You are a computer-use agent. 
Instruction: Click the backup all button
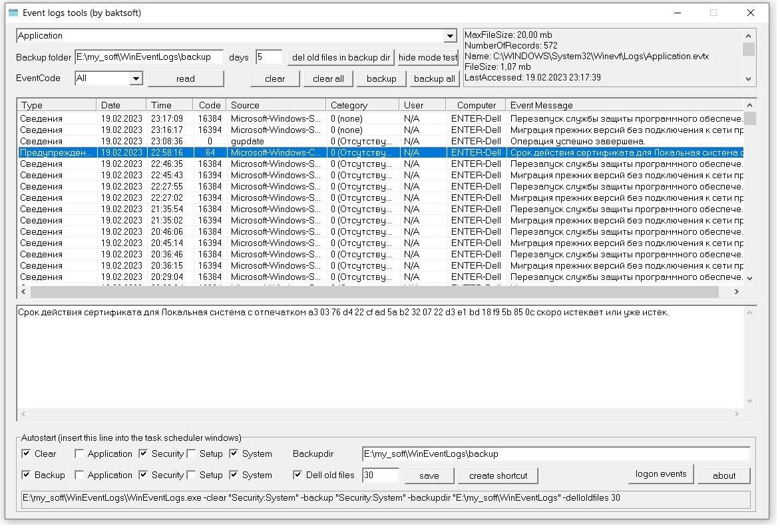pyautogui.click(x=435, y=78)
